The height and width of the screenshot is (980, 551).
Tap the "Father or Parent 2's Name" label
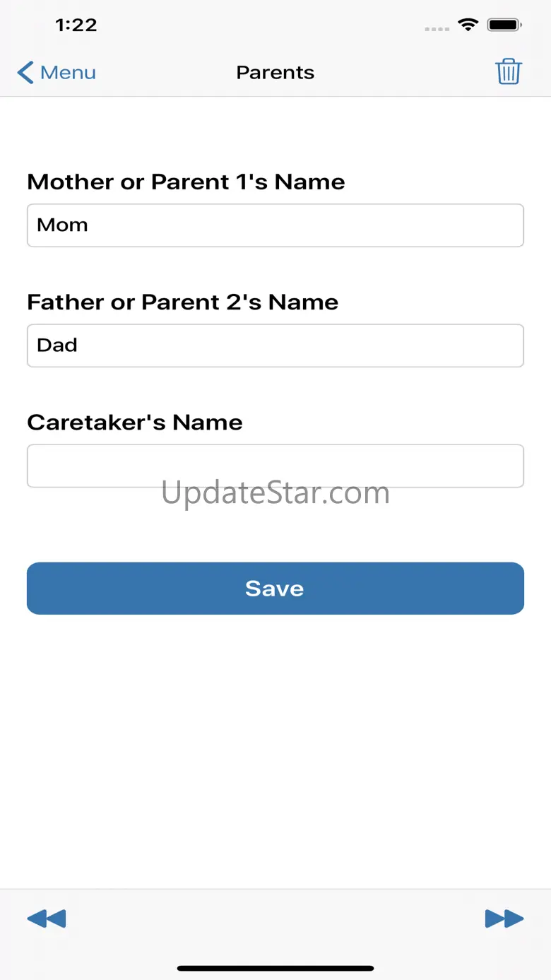[x=182, y=302]
